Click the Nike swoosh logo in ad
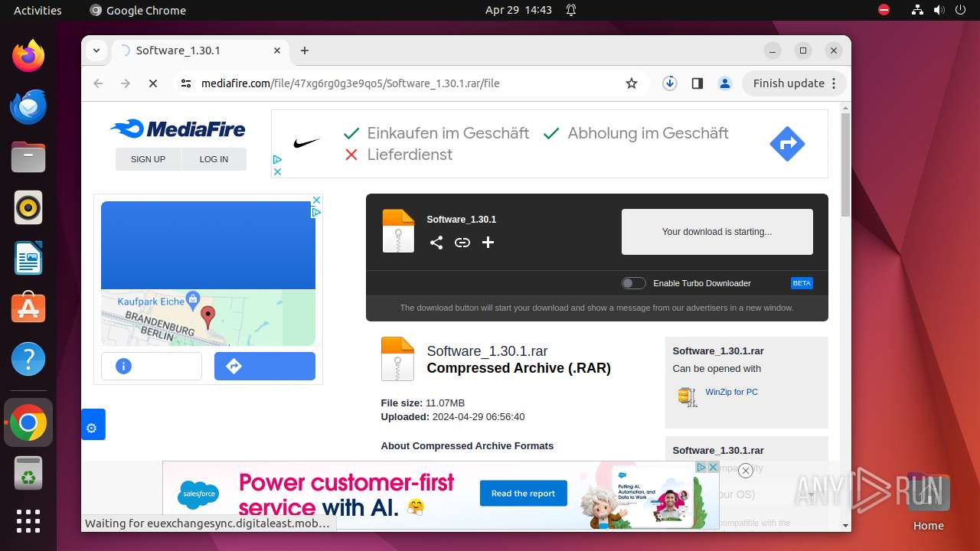The image size is (980, 551). [x=306, y=143]
